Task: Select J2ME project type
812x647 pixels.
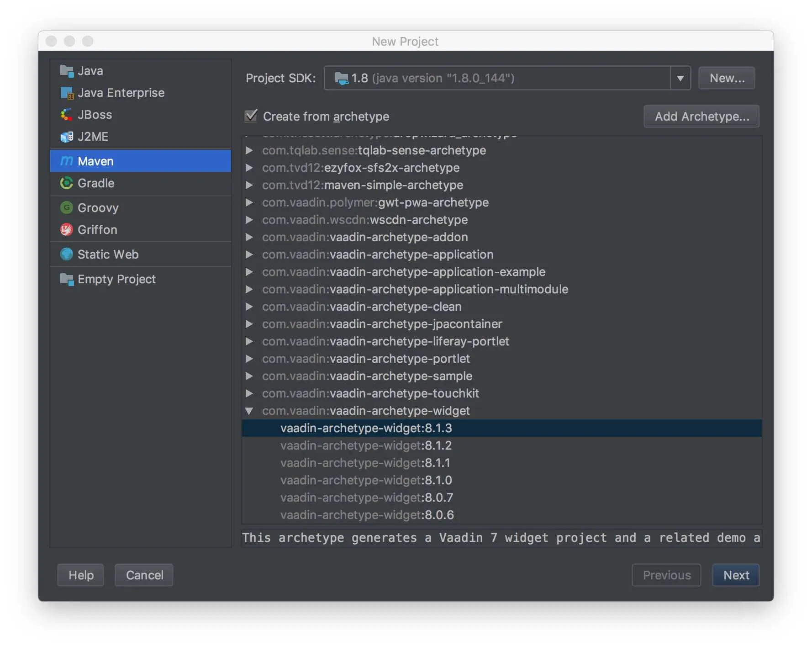Action: click(x=141, y=137)
